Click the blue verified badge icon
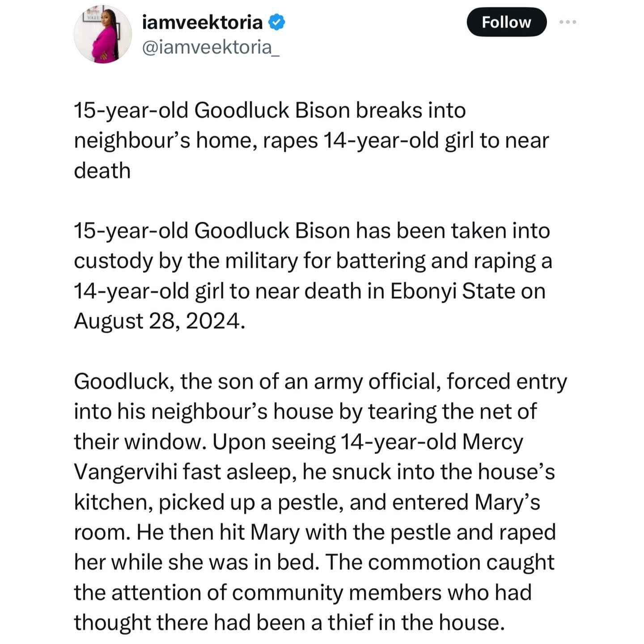This screenshot has width=644, height=644. click(276, 22)
